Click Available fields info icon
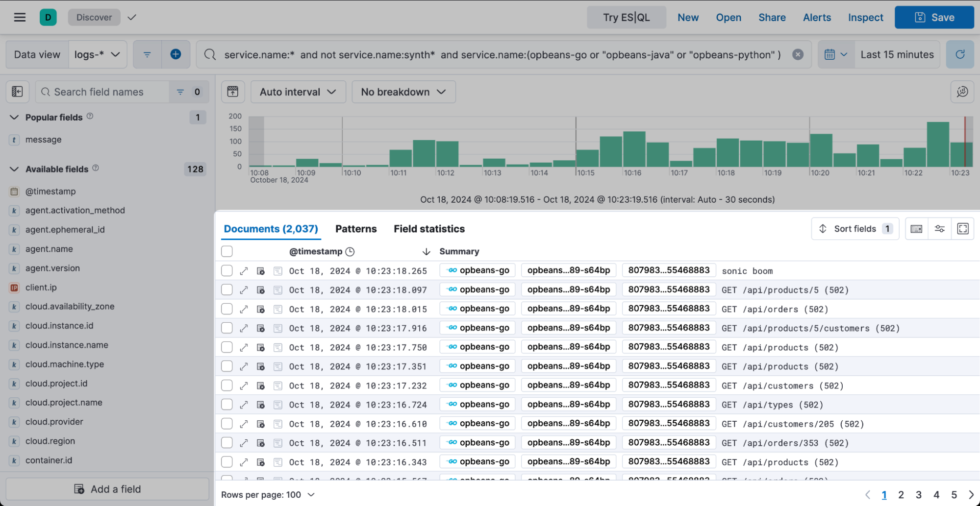Image resolution: width=980 pixels, height=506 pixels. 96,168
